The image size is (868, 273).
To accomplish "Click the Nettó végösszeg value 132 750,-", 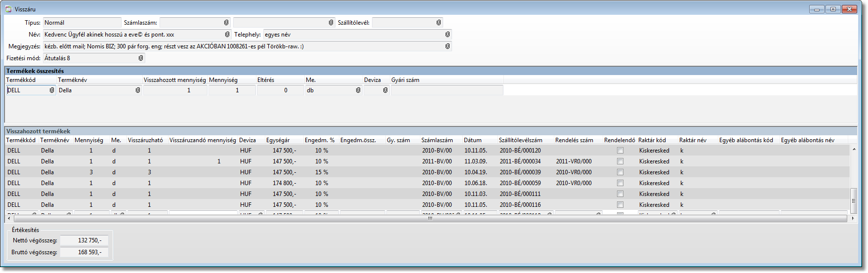I will tap(84, 240).
